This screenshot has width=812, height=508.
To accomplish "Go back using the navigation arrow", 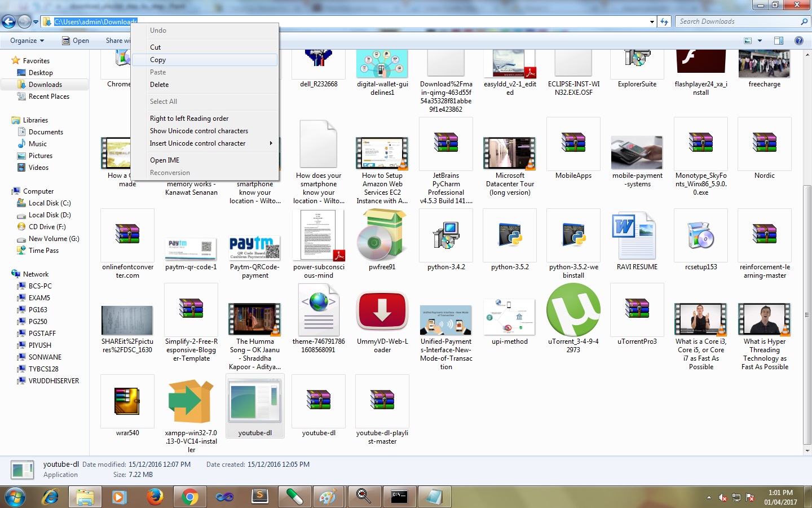I will (8, 21).
